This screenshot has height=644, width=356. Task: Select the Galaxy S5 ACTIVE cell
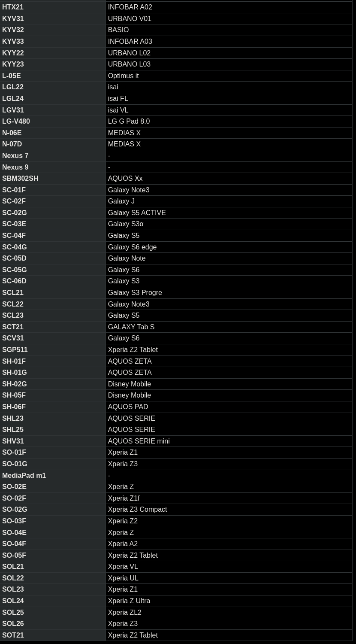click(x=137, y=213)
